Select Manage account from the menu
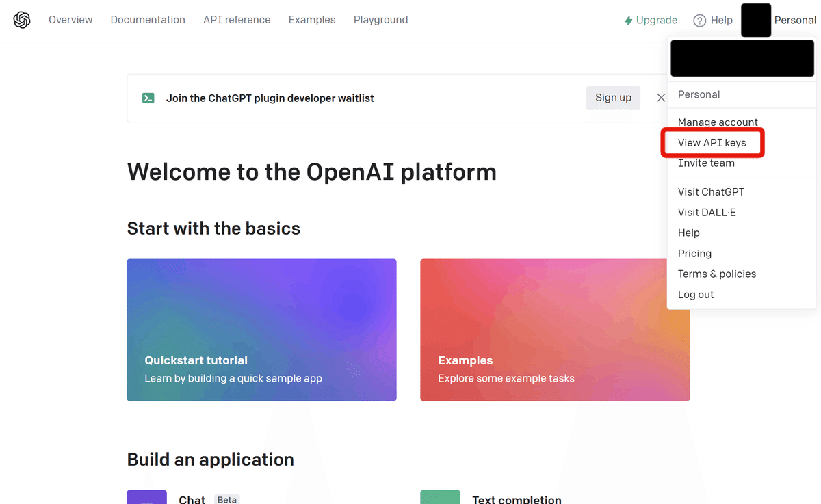 (718, 122)
